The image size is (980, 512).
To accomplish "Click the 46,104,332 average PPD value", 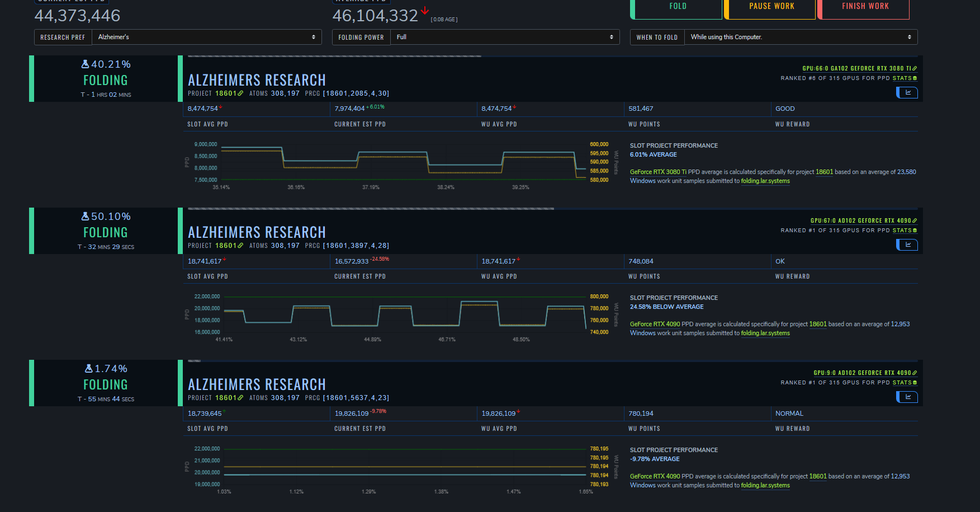I will pyautogui.click(x=375, y=16).
